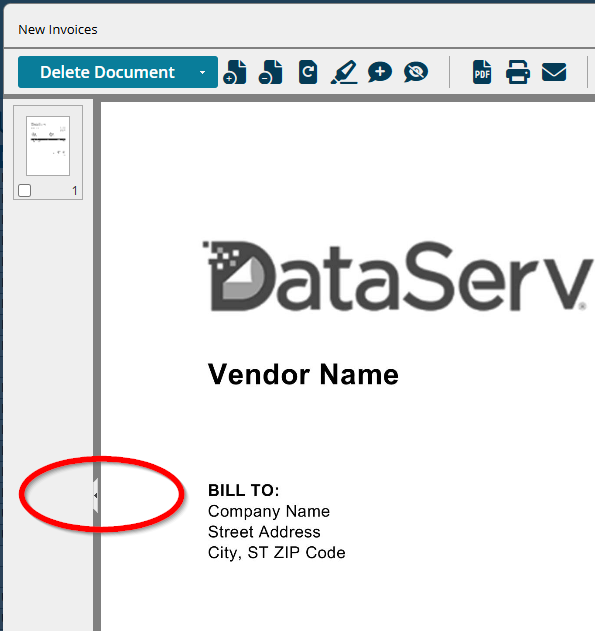The height and width of the screenshot is (631, 595).
Task: Click the remove page icon
Action: 270,72
